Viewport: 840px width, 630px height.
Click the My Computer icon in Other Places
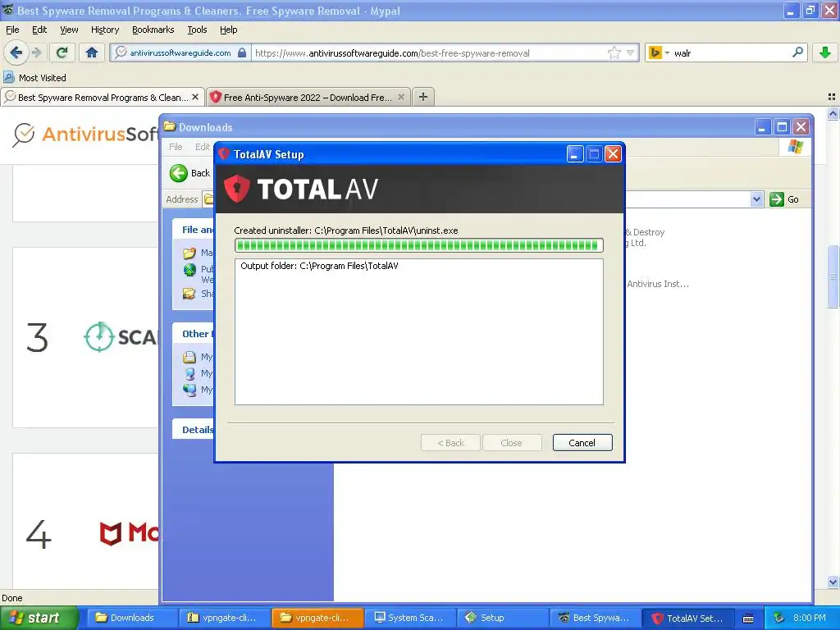(189, 373)
